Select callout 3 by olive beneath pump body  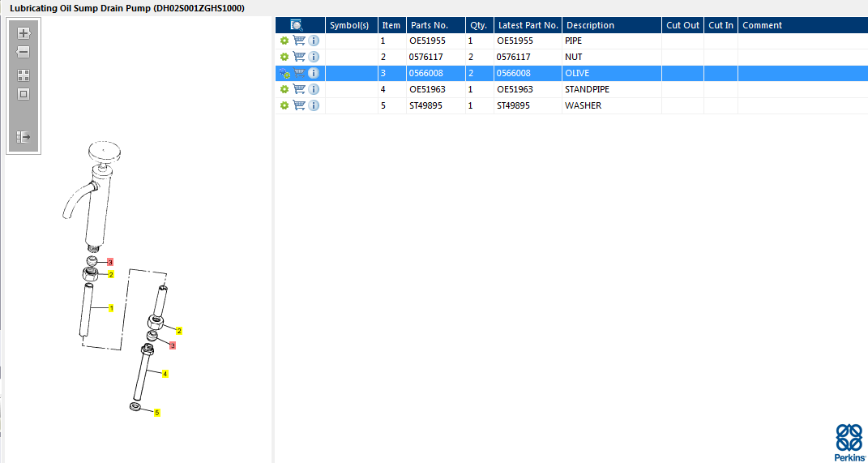tap(110, 262)
